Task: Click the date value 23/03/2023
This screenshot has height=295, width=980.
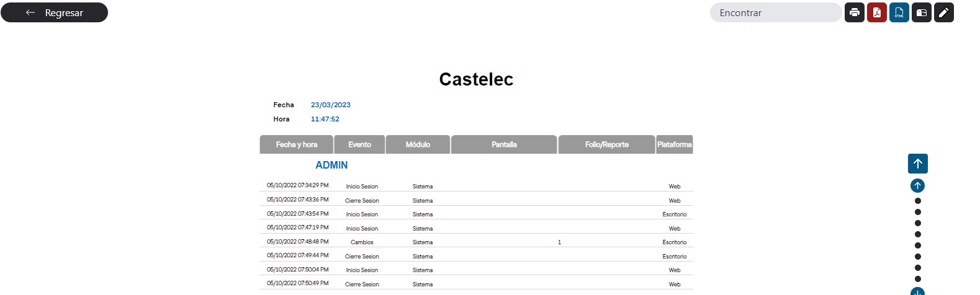Action: point(331,105)
